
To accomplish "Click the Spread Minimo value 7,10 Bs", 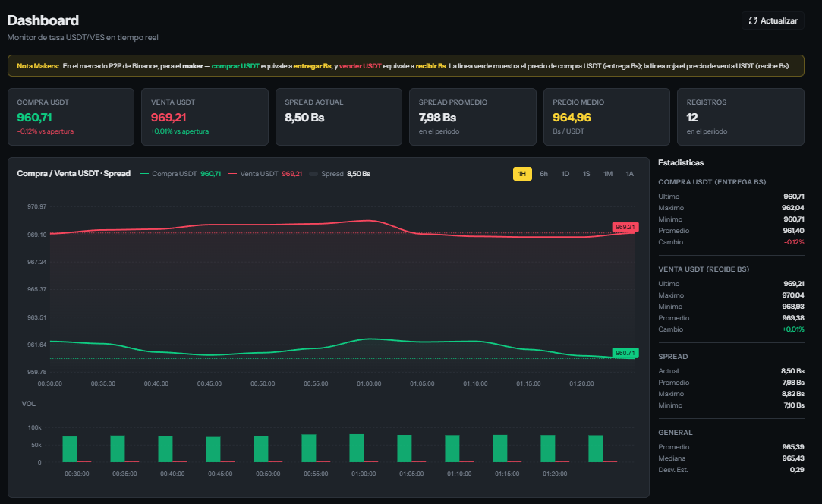I will pos(794,405).
